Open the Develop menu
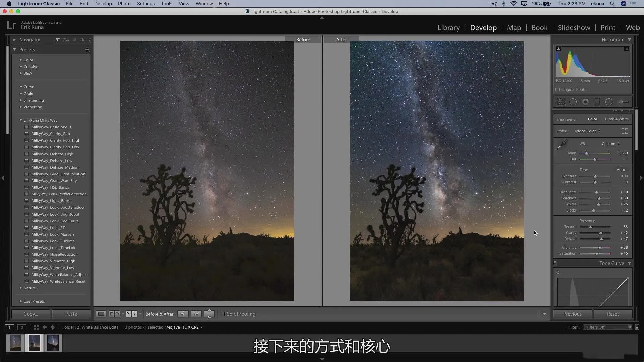The height and width of the screenshot is (362, 644). [x=103, y=4]
